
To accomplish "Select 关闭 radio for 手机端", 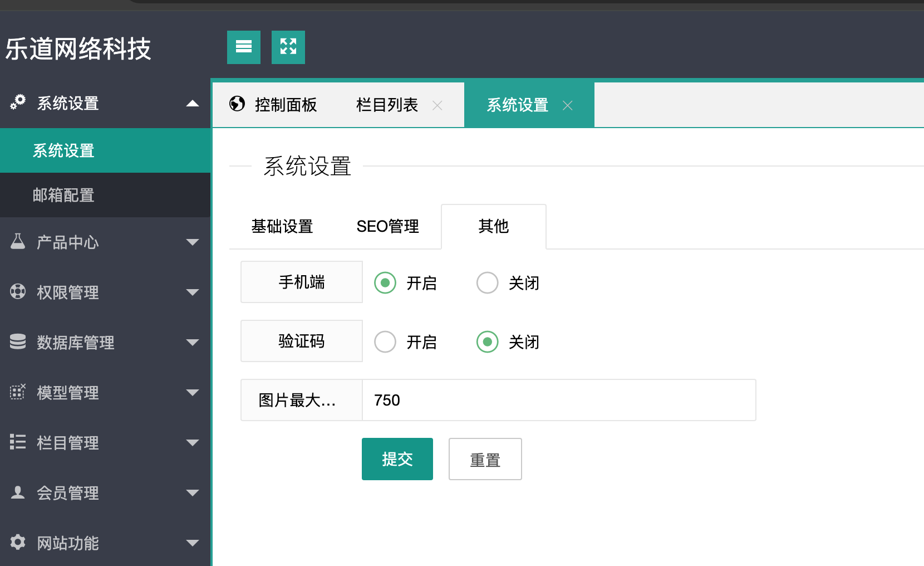I will click(487, 282).
